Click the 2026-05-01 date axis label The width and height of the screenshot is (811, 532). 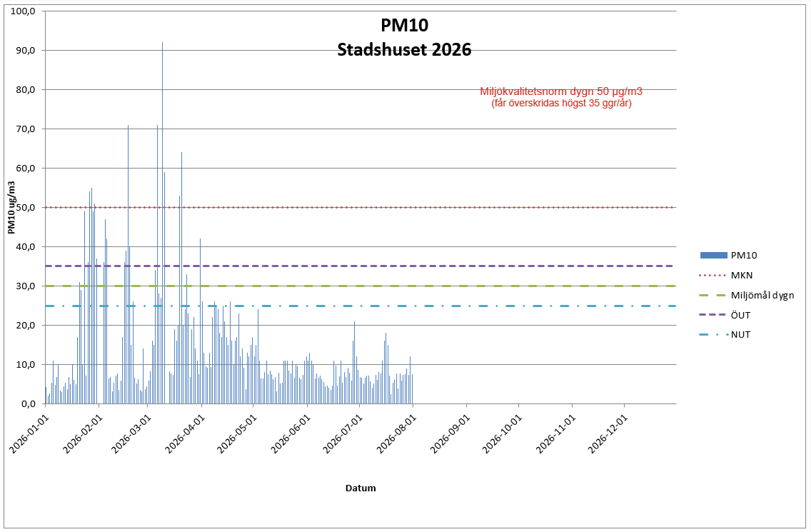[x=236, y=435]
